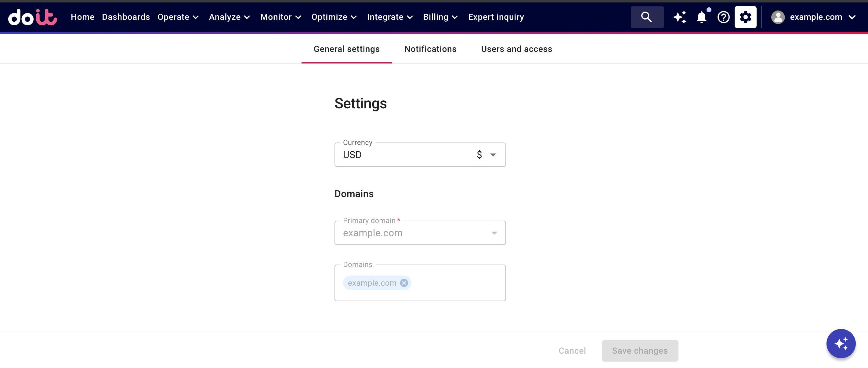Expand the example.com account menu
868x368 pixels.
tap(852, 17)
